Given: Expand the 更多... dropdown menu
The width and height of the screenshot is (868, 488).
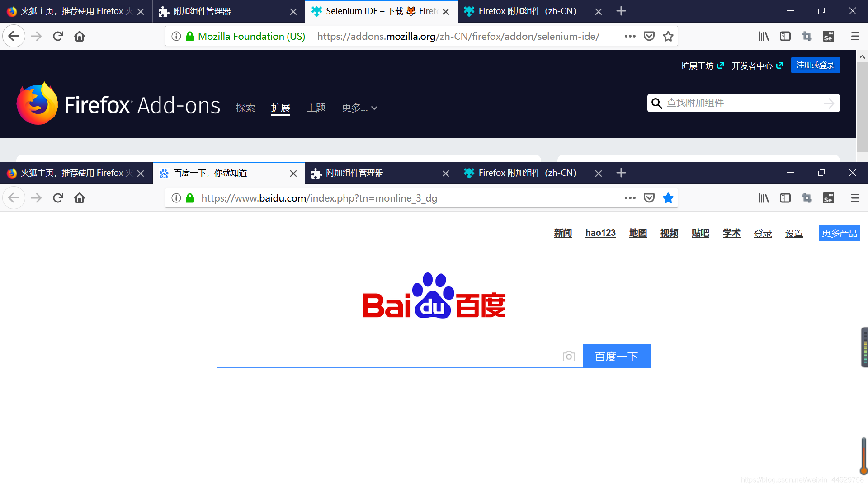Looking at the screenshot, I should click(x=359, y=108).
